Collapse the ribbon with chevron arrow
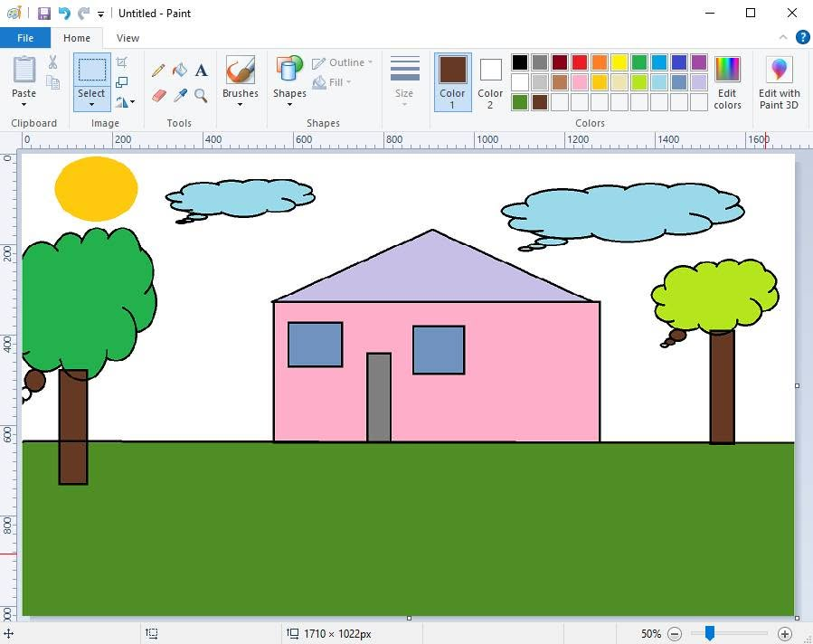 [x=783, y=37]
